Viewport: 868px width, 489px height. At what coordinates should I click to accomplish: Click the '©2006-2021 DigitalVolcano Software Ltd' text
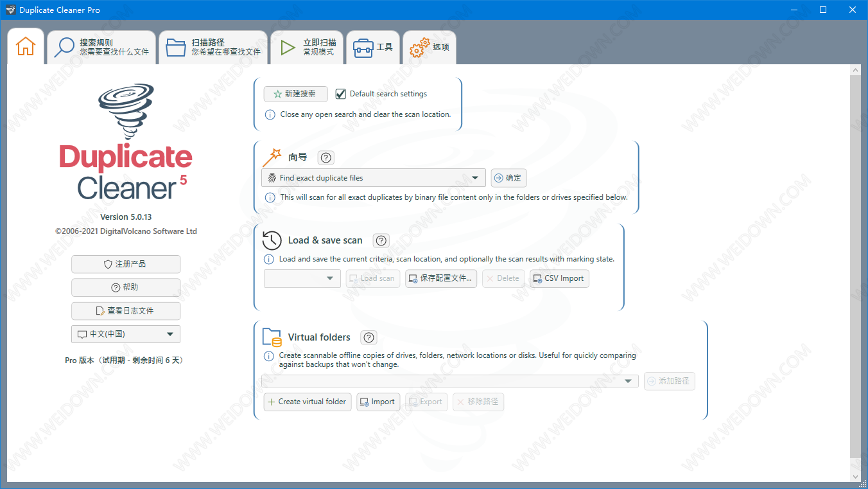[126, 231]
